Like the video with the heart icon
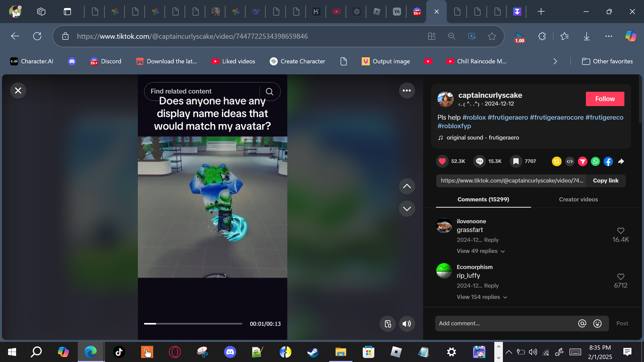This screenshot has width=644, height=362. click(442, 161)
